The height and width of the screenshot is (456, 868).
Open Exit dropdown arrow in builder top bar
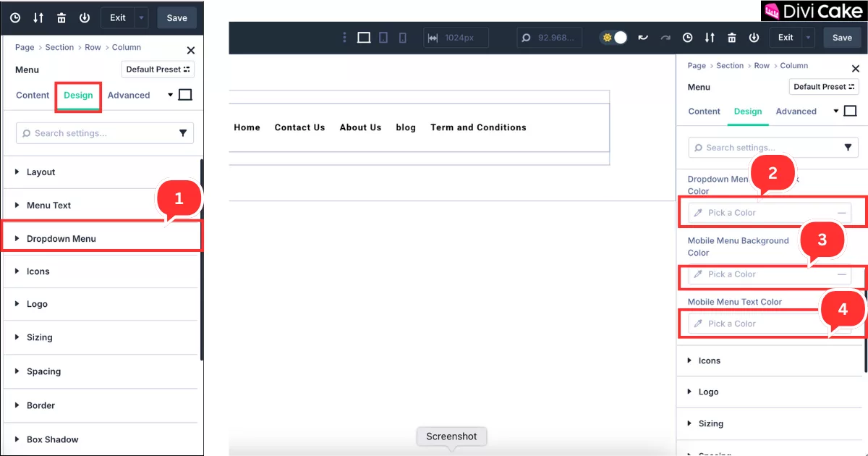[x=808, y=38]
